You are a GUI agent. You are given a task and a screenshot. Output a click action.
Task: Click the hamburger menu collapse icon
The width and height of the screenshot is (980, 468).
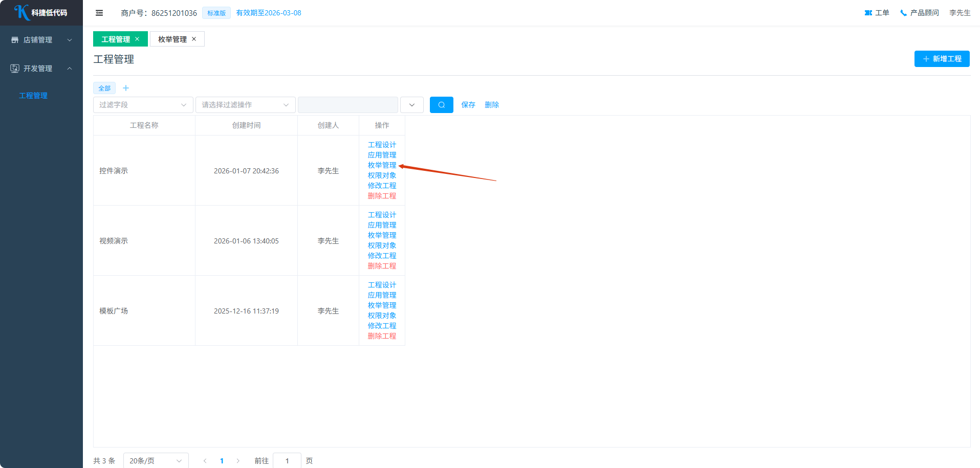tap(99, 13)
